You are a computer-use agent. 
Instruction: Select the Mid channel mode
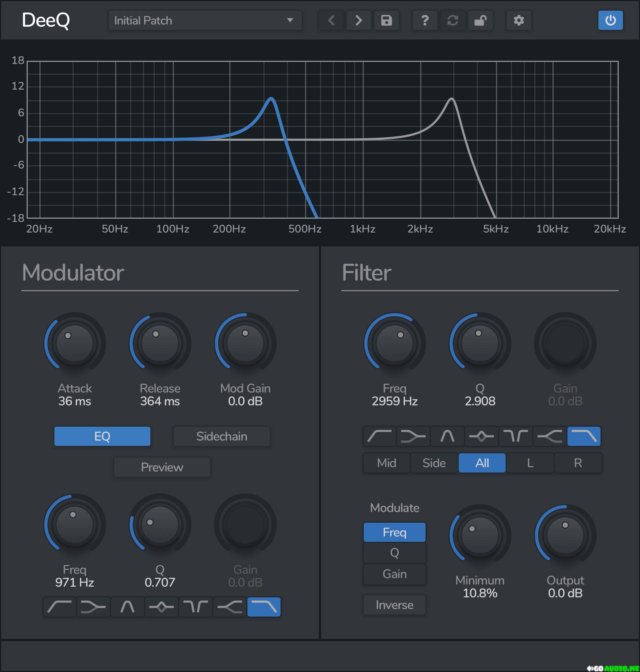386,463
